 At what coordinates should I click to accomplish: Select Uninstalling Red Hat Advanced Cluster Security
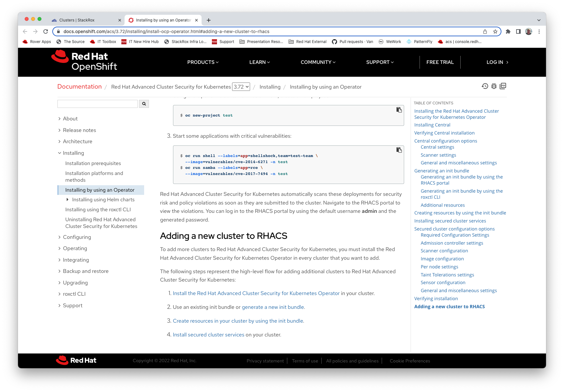click(x=101, y=223)
